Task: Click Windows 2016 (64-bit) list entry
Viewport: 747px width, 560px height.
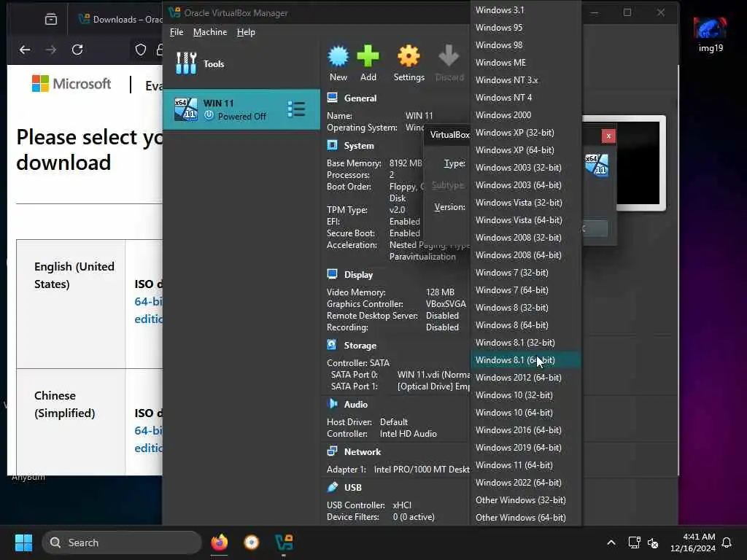Action: [x=526, y=430]
